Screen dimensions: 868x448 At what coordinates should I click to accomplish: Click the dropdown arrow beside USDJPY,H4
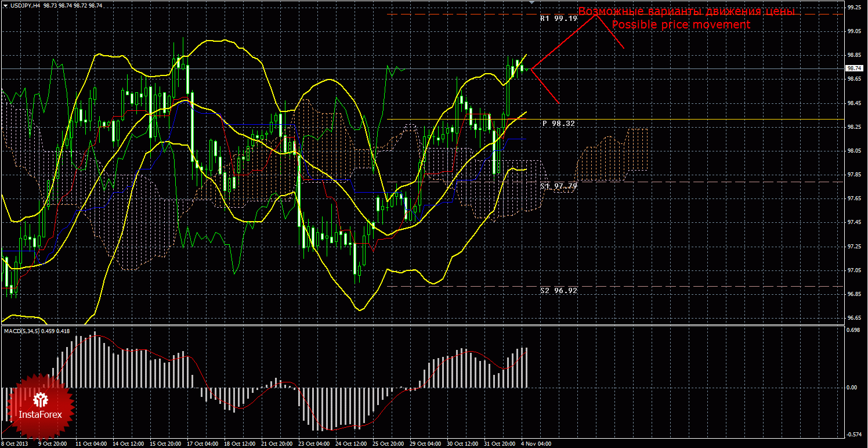coord(5,5)
